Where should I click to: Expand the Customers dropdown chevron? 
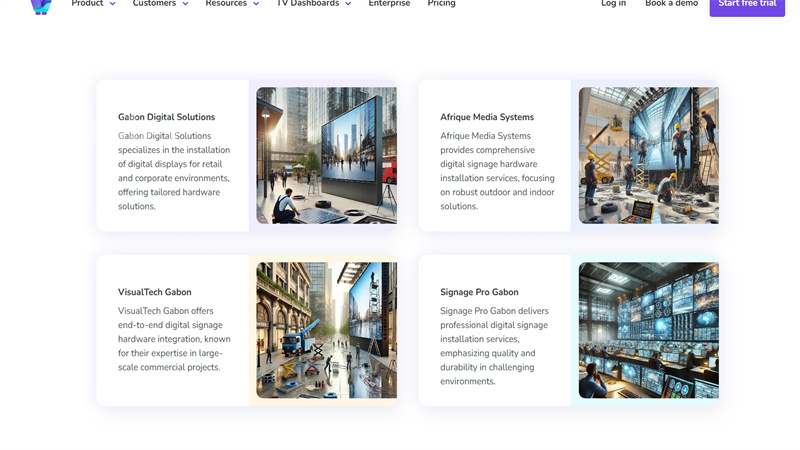coord(185,4)
